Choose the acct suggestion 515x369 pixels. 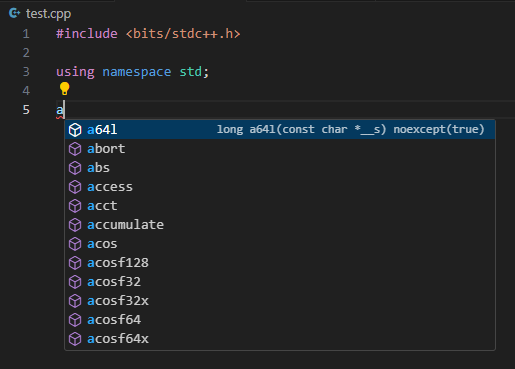pyautogui.click(x=280, y=206)
